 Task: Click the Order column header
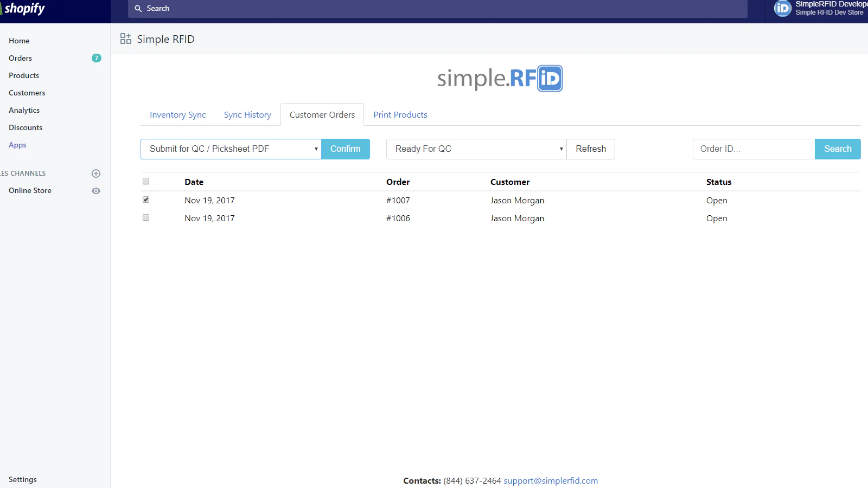point(398,182)
